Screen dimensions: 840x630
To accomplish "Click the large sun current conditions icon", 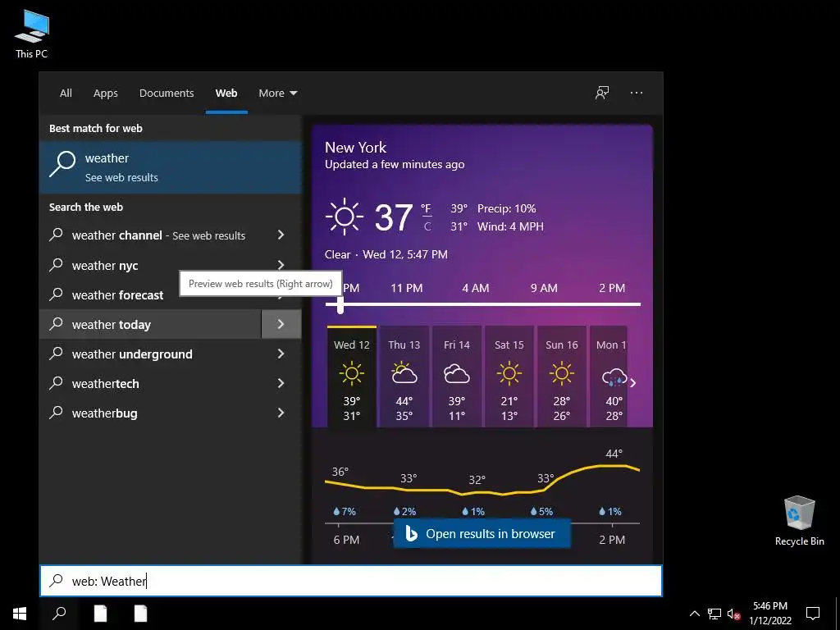I will click(x=344, y=217).
